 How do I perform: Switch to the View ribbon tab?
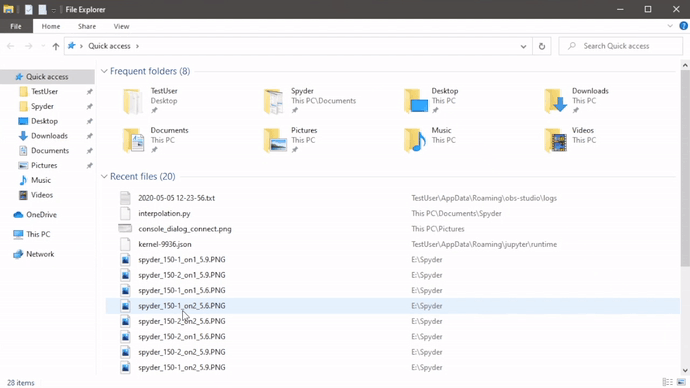[x=121, y=26]
